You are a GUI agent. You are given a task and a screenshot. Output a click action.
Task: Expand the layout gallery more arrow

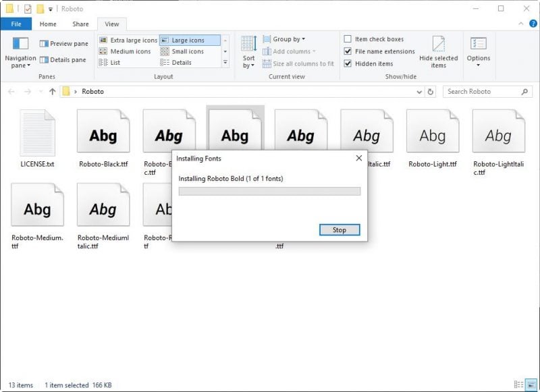pos(225,62)
